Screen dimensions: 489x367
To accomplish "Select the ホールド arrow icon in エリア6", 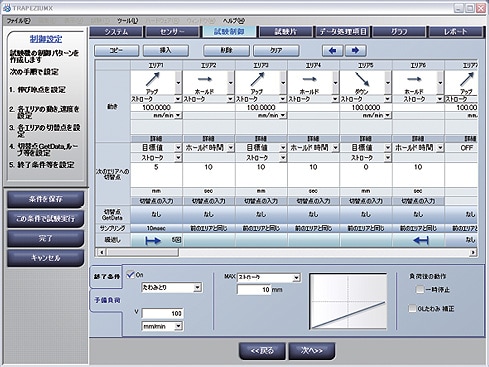I will pyautogui.click(x=414, y=79).
